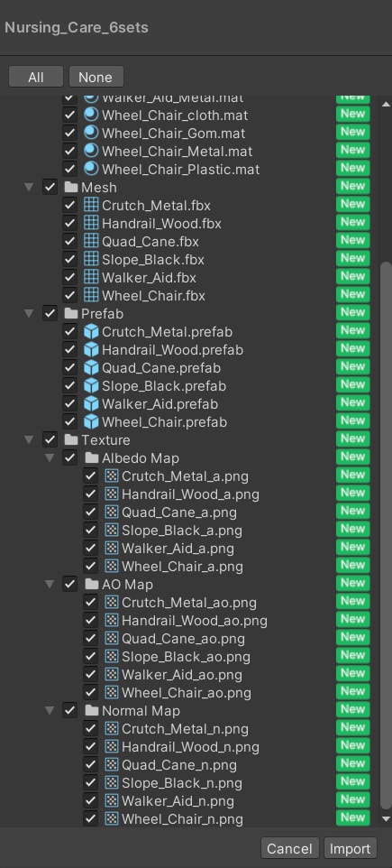Click the mesh icon beside Walker_Aid.fbx
Image resolution: width=392 pixels, height=868 pixels.
tap(91, 277)
